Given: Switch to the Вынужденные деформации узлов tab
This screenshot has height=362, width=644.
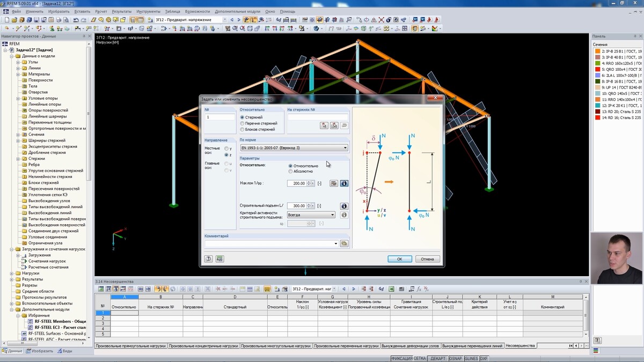Looking at the screenshot, I should [x=411, y=346].
